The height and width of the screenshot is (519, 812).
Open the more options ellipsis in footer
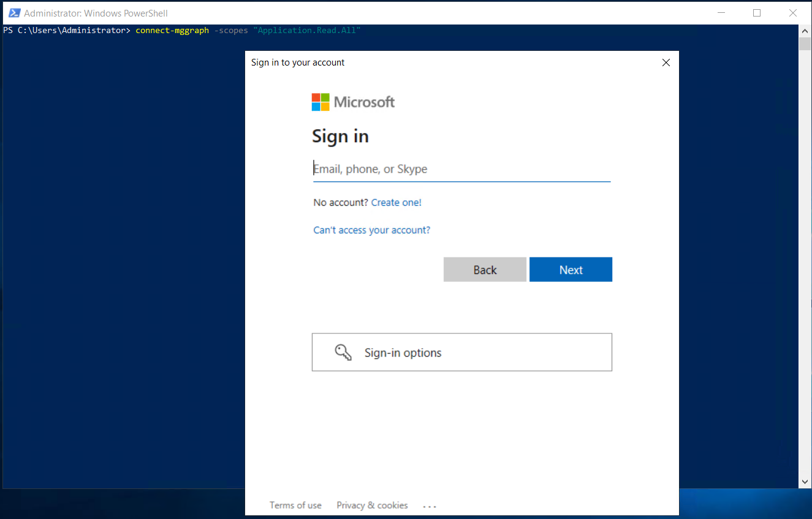(x=430, y=506)
